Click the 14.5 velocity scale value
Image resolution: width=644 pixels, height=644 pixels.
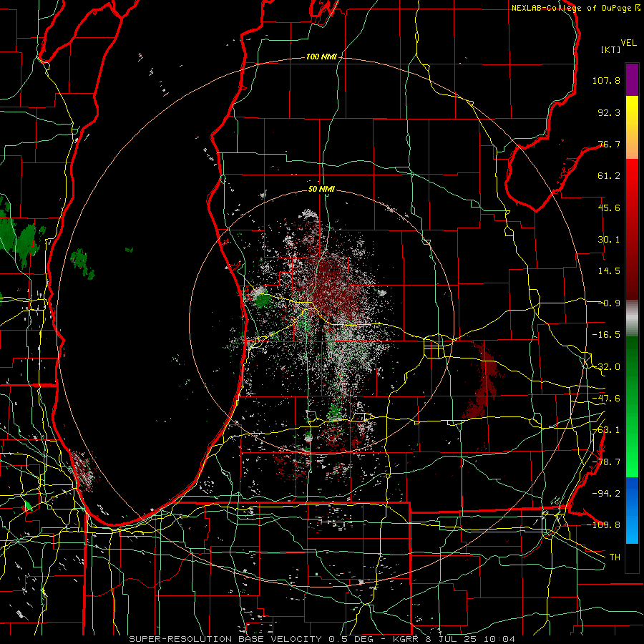pyautogui.click(x=609, y=271)
